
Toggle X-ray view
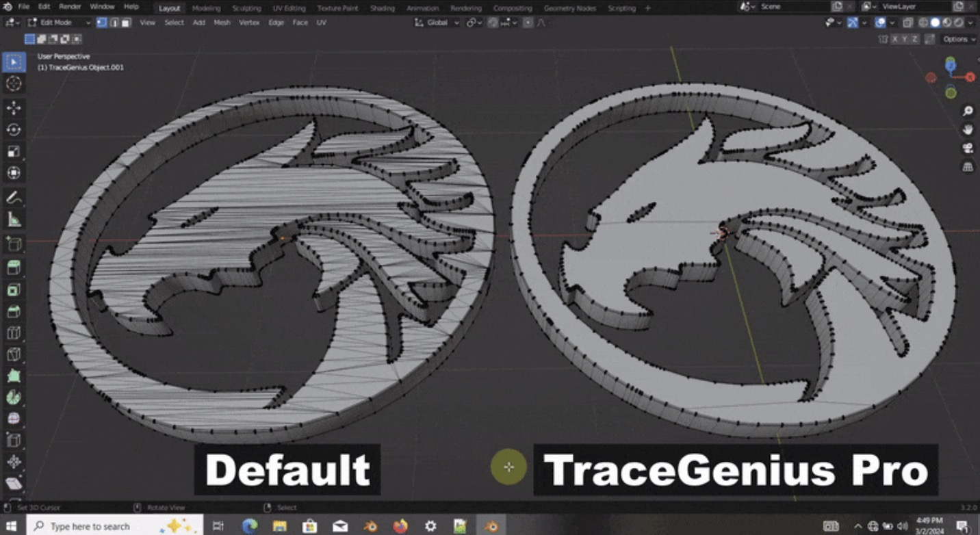[908, 23]
